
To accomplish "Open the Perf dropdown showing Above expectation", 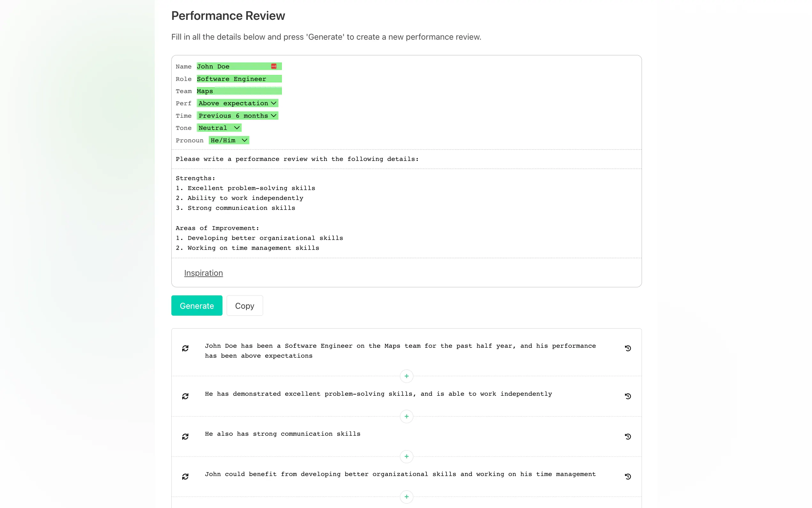I will click(x=237, y=103).
